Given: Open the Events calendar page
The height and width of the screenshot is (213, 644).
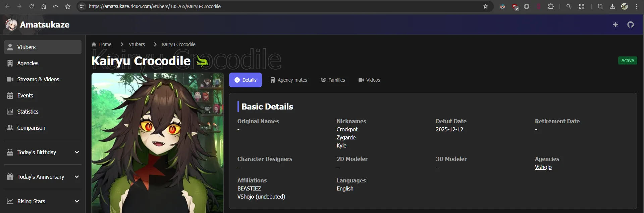Looking at the screenshot, I should click(25, 95).
